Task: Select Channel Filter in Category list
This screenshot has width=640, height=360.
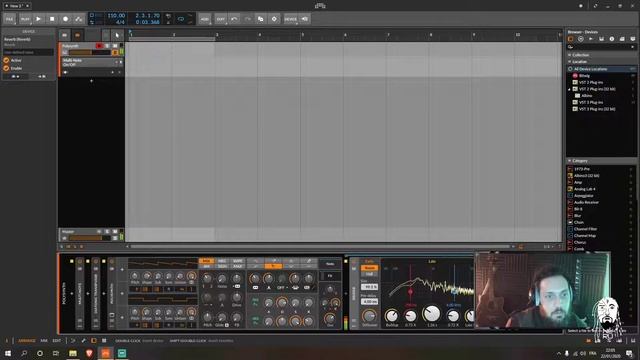Action: [585, 229]
